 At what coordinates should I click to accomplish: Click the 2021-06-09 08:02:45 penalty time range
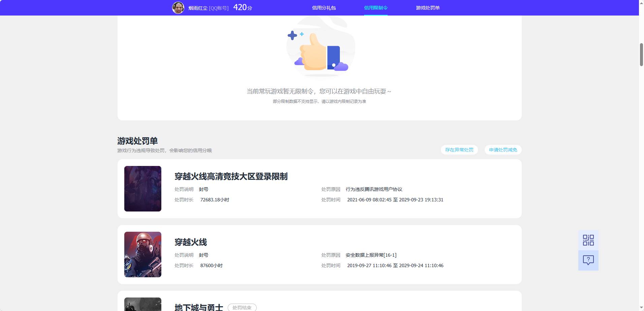pyautogui.click(x=395, y=200)
